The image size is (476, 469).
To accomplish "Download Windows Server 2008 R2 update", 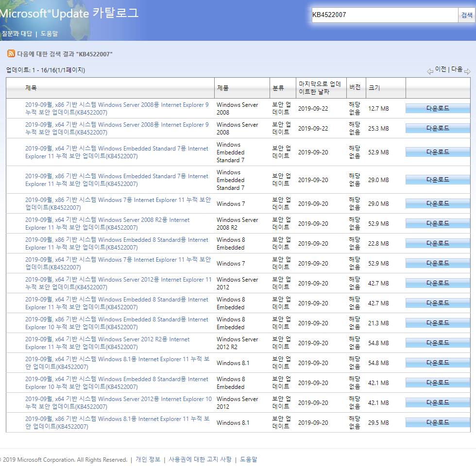I will click(438, 223).
